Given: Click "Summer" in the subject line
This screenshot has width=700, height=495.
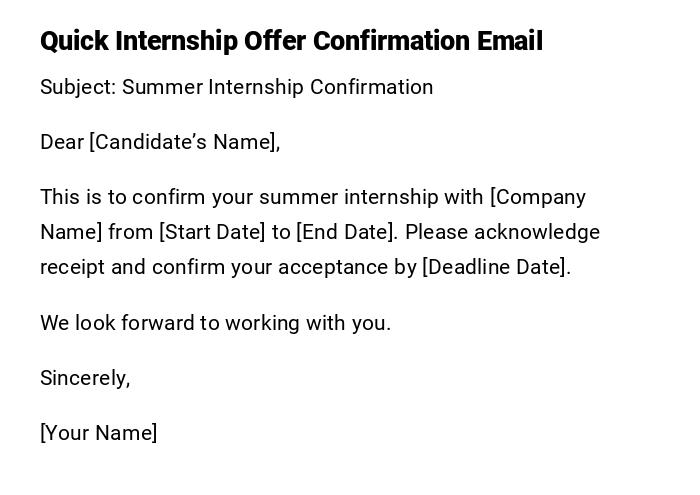Looking at the screenshot, I should coord(162,88).
